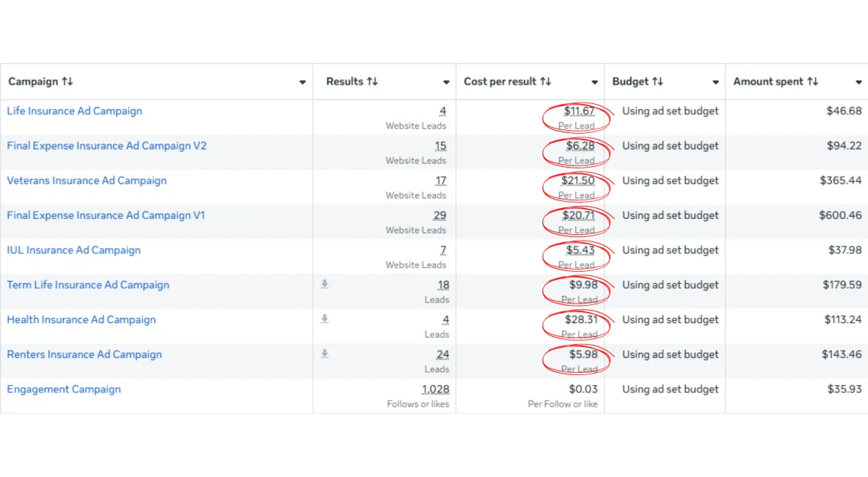The width and height of the screenshot is (868, 477).
Task: Click the download icon in Term Life Insurance row
Action: coord(325,285)
